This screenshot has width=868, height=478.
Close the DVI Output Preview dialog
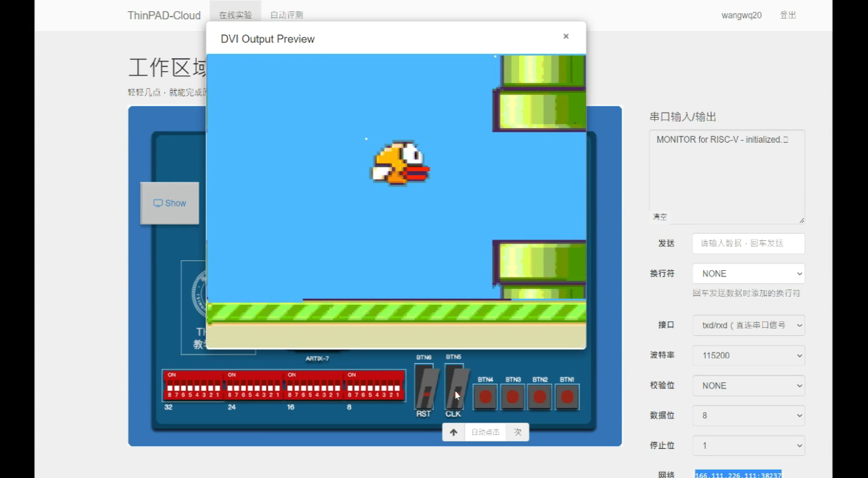click(x=566, y=36)
